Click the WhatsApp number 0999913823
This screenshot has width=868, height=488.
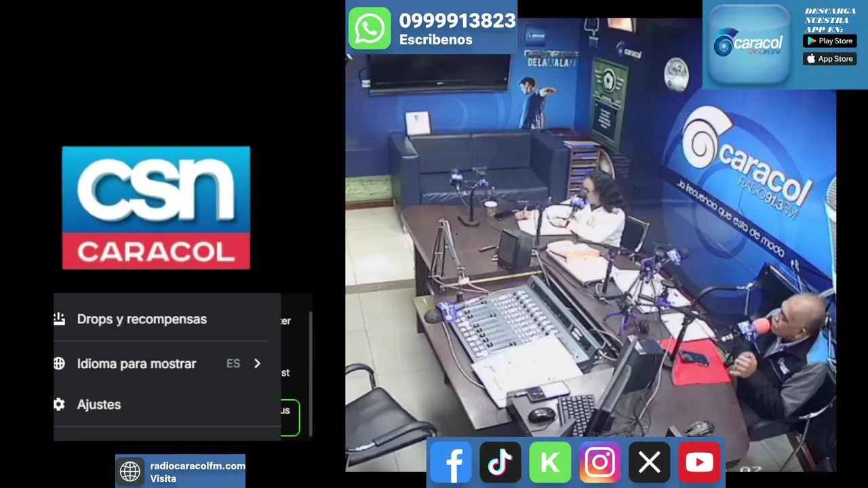pyautogui.click(x=457, y=21)
